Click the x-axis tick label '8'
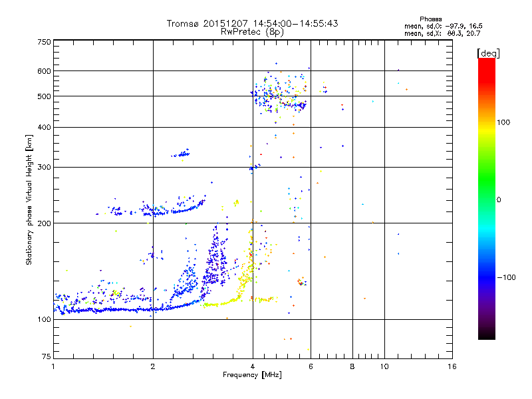The height and width of the screenshot is (399, 532). pos(352,366)
